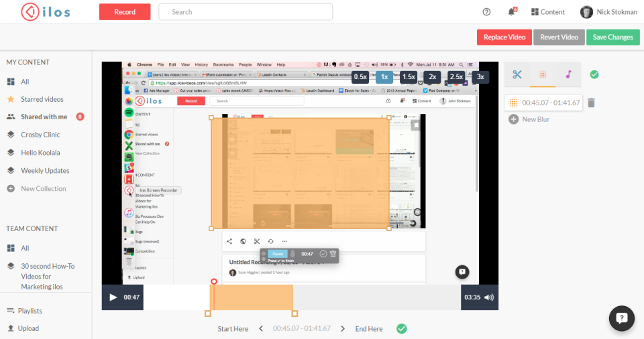Screen dimensions: 644x339
Task: Select blur segment 00:45.07 - 01:41.67
Action: (543, 103)
